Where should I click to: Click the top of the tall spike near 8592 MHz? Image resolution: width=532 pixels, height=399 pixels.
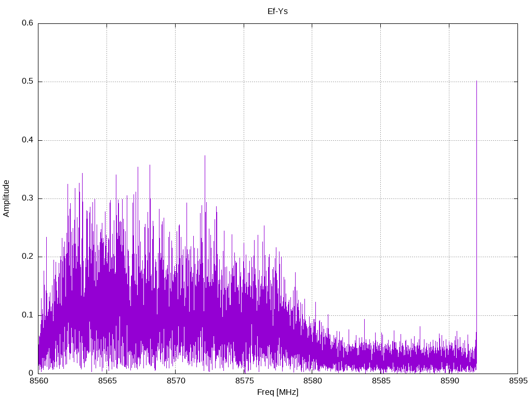coord(476,82)
